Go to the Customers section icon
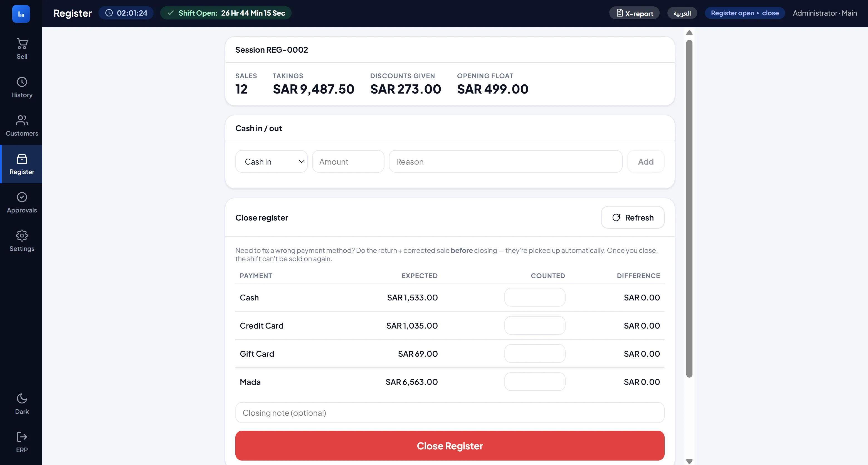The image size is (868, 465). click(22, 120)
